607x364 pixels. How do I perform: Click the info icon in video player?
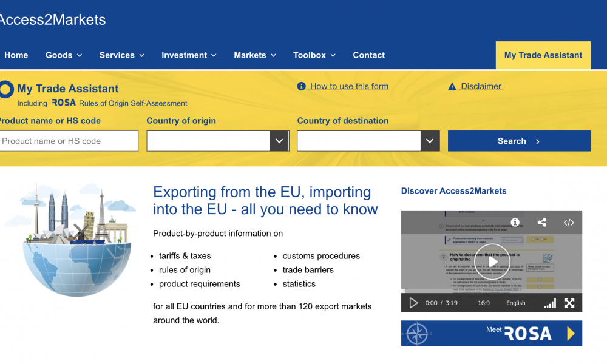tap(515, 223)
